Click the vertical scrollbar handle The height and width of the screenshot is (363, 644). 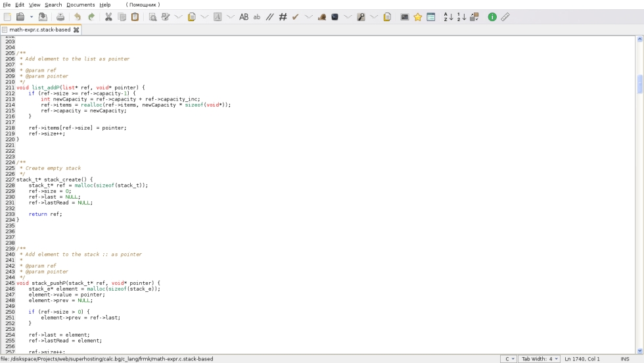pyautogui.click(x=640, y=84)
